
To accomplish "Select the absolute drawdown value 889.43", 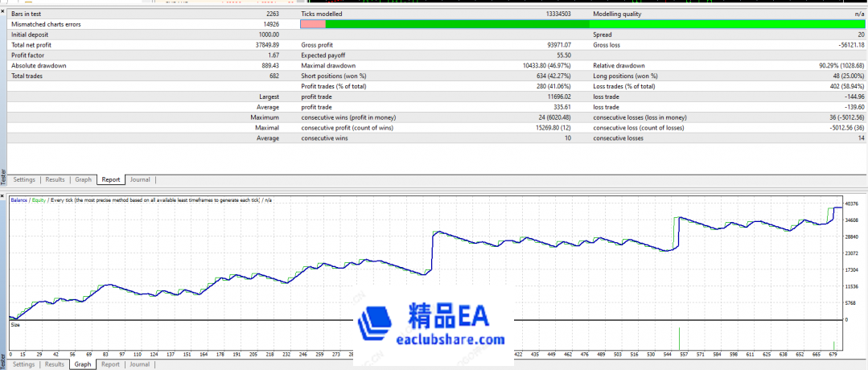I will (270, 65).
